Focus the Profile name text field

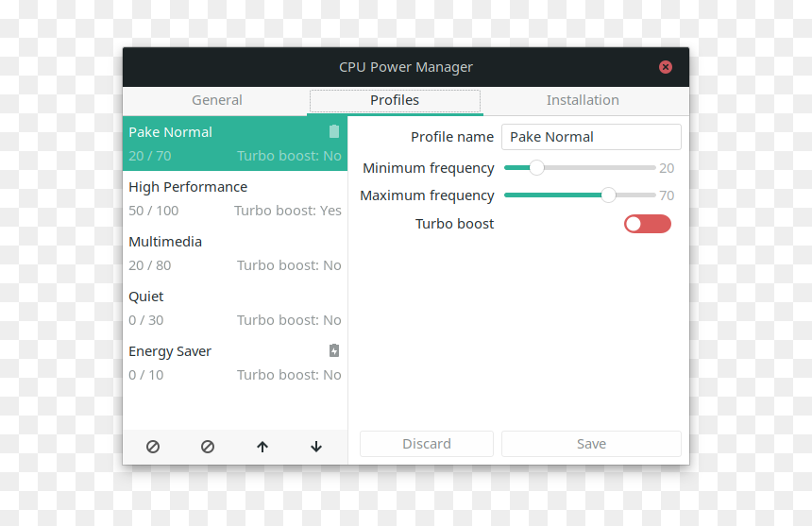(x=591, y=137)
